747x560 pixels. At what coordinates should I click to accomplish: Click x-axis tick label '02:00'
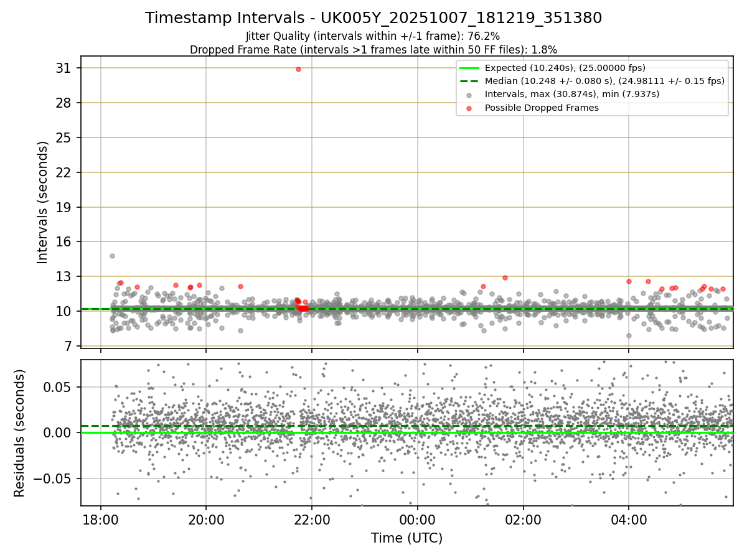(x=523, y=520)
